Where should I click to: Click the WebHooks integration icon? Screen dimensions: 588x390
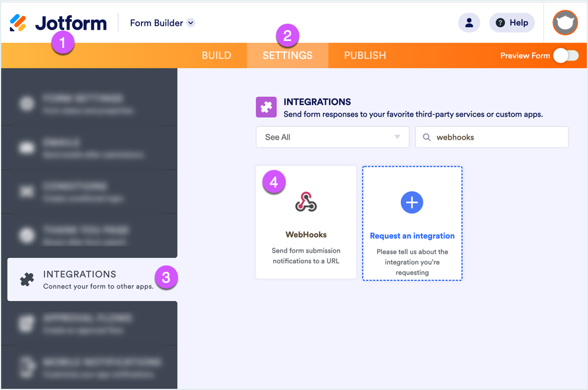(x=306, y=202)
